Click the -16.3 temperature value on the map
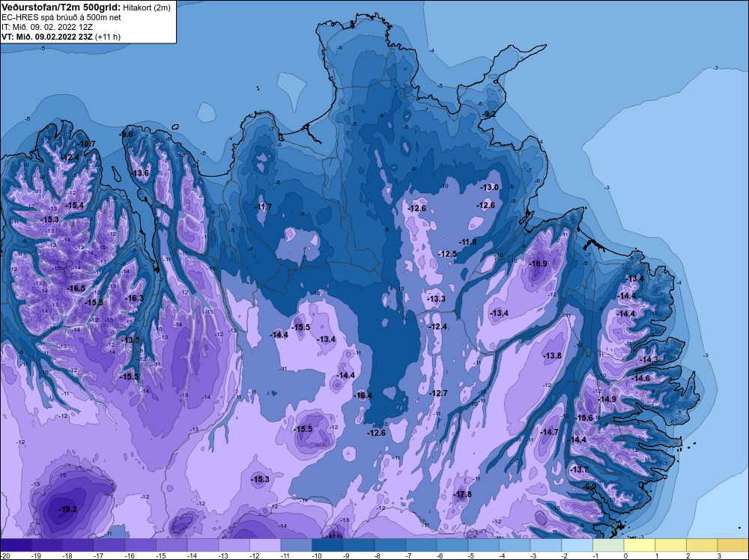This screenshot has width=749, height=560. (134, 298)
